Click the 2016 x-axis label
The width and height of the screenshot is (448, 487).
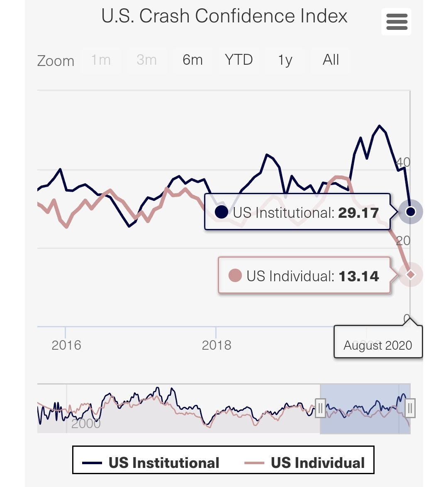[x=66, y=345]
